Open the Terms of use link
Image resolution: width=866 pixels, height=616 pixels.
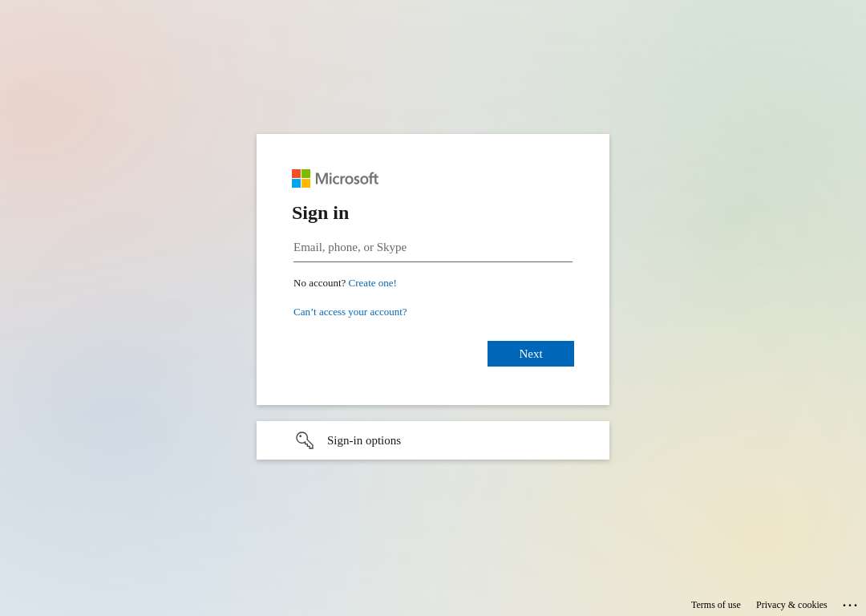(x=716, y=605)
